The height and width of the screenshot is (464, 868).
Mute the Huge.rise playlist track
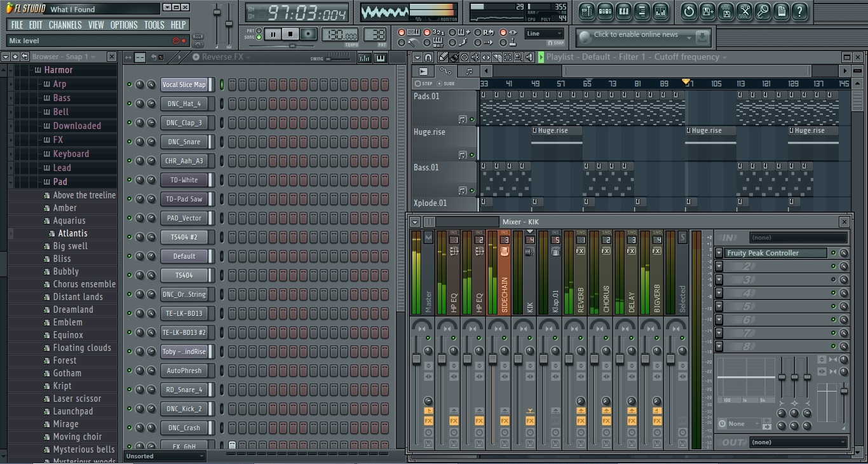(x=471, y=155)
